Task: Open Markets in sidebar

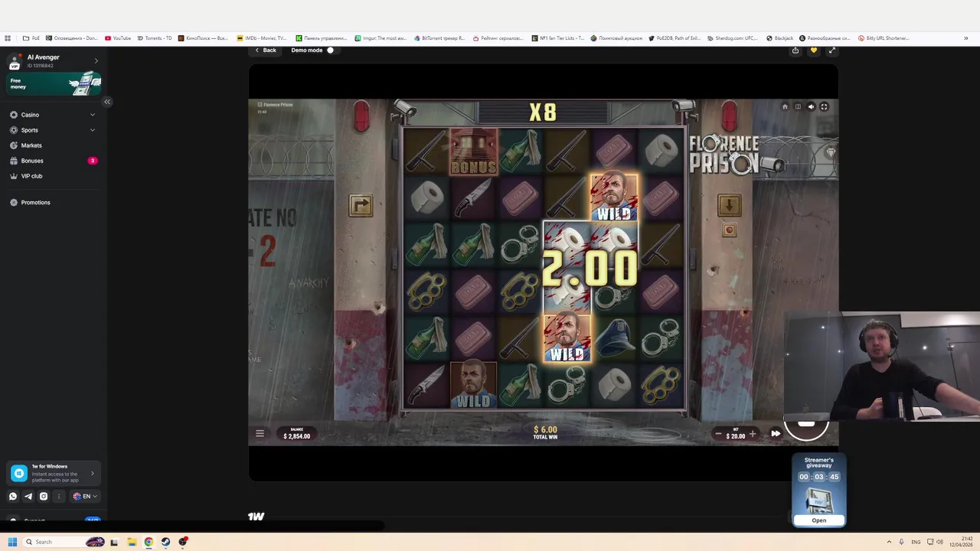Action: point(31,145)
